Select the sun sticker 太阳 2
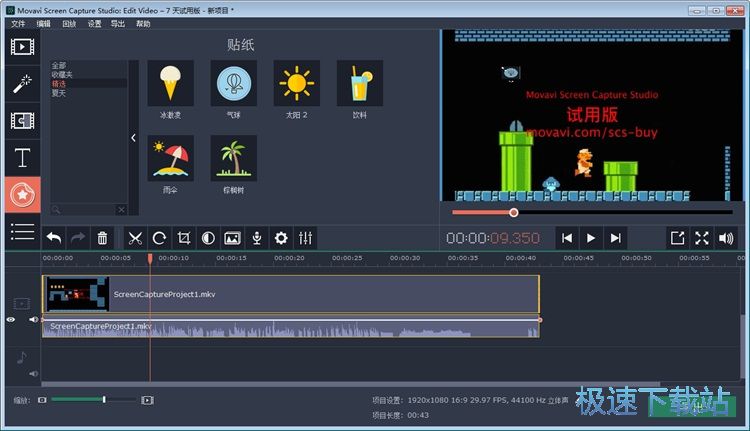 297,83
